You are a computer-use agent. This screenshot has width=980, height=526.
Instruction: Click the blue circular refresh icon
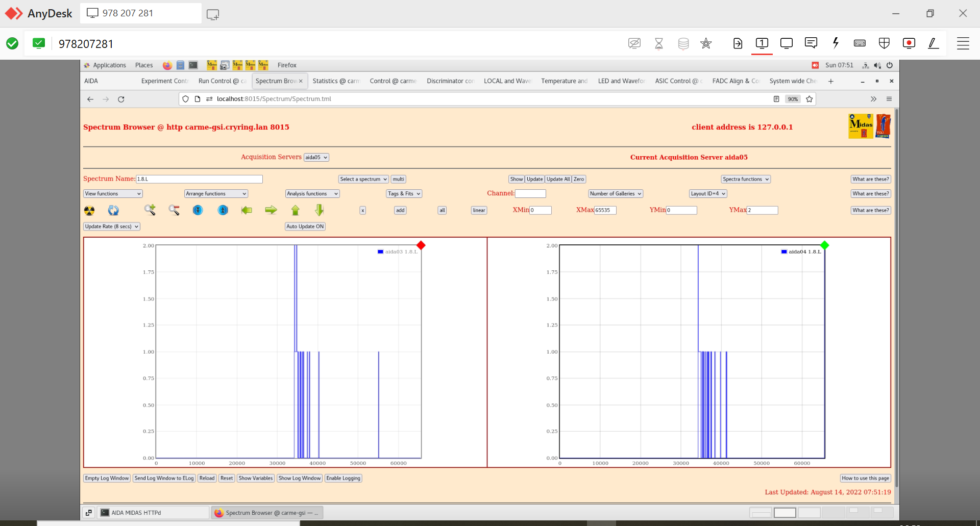pos(113,210)
